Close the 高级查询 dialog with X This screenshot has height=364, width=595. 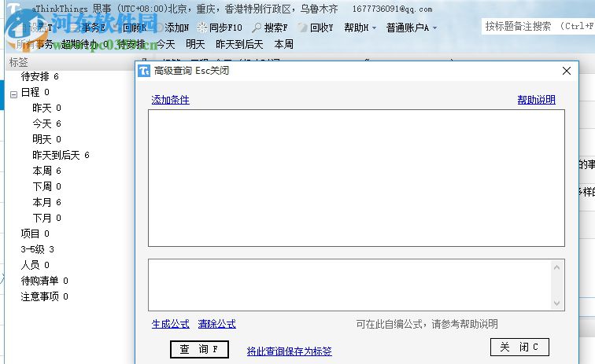click(567, 71)
